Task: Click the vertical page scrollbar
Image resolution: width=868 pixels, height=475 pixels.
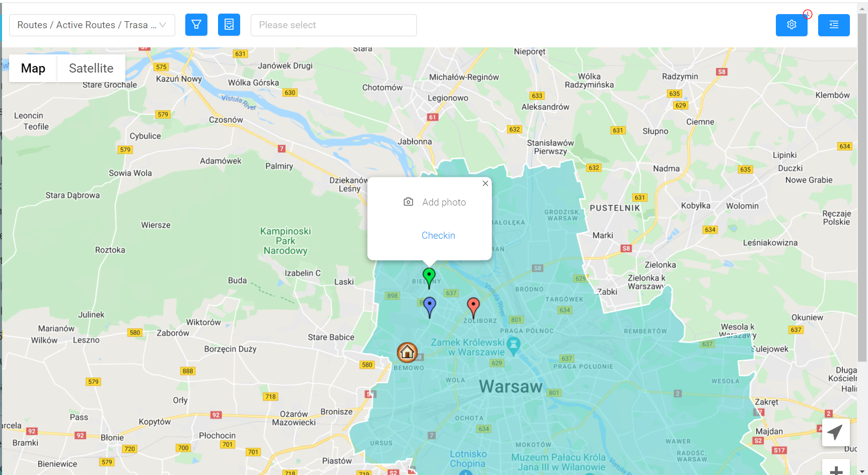Action: pos(862,186)
